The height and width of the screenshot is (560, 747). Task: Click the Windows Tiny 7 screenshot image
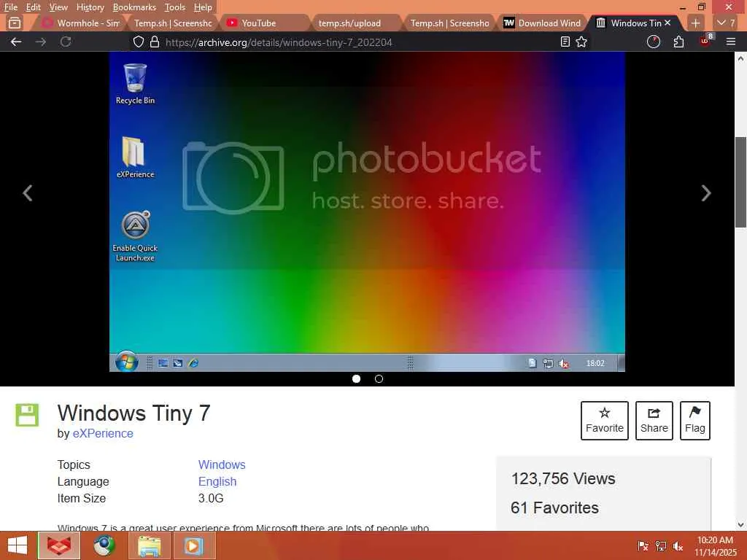pyautogui.click(x=367, y=211)
